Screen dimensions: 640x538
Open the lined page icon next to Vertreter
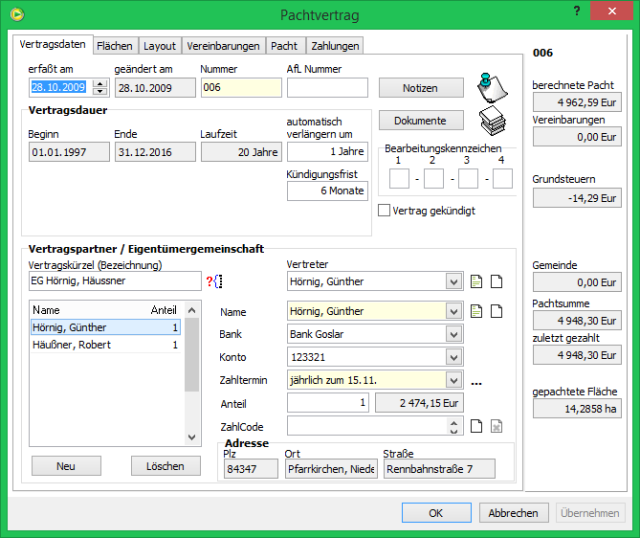click(x=477, y=282)
